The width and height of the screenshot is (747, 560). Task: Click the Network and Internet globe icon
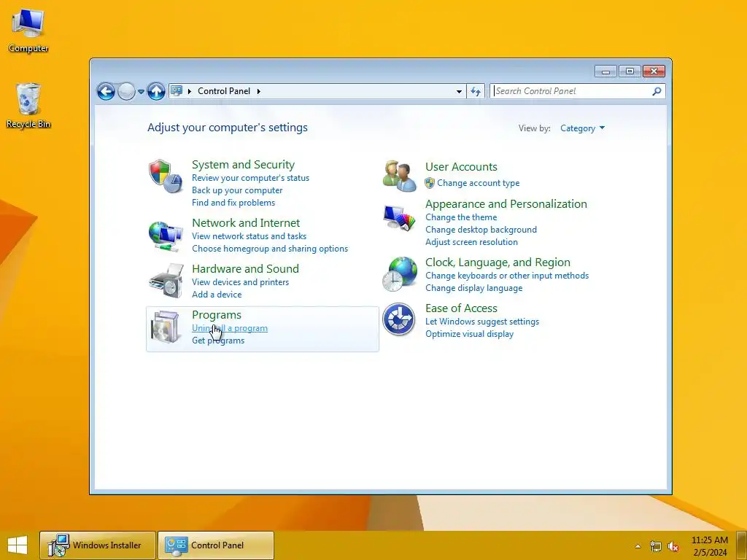coord(166,236)
